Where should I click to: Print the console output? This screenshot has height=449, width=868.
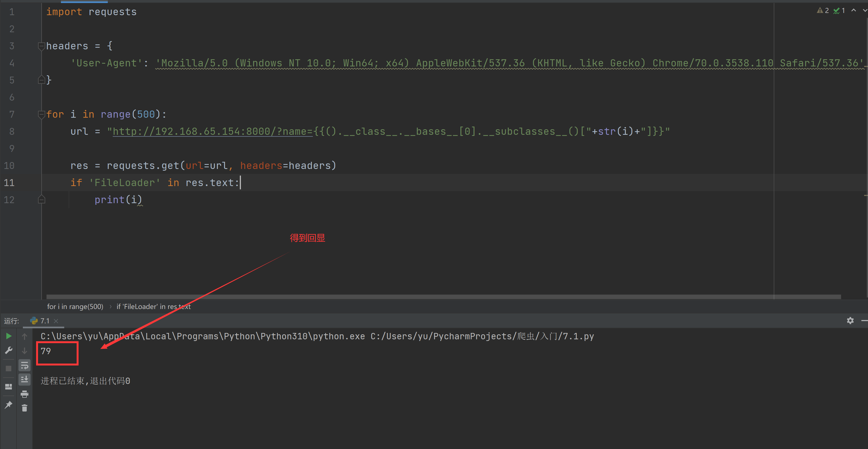tap(24, 394)
